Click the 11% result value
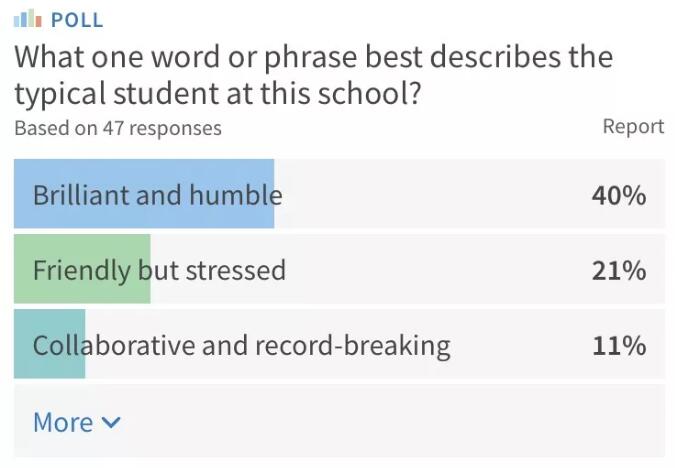Screen dimensions: 684x468 tap(618, 346)
